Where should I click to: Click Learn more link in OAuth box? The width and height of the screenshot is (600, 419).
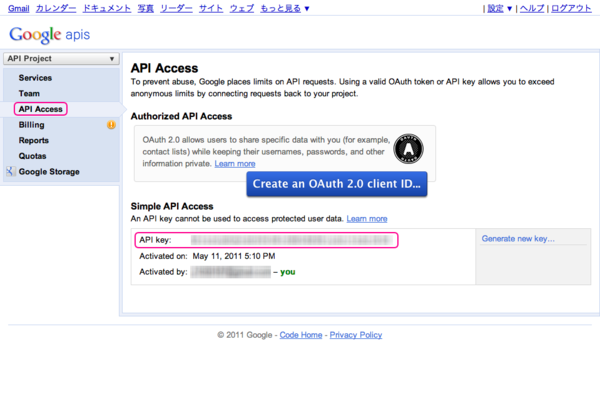(x=235, y=164)
